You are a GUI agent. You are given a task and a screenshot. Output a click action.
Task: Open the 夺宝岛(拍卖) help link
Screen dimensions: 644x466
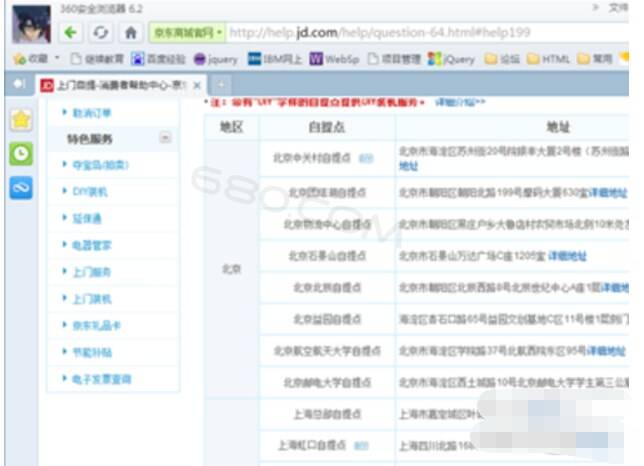pos(101,165)
